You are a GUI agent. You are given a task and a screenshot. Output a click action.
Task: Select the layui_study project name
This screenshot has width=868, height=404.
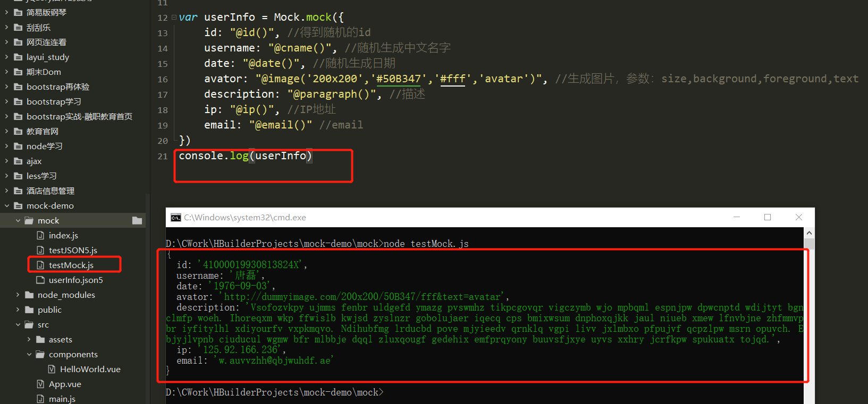pos(48,57)
